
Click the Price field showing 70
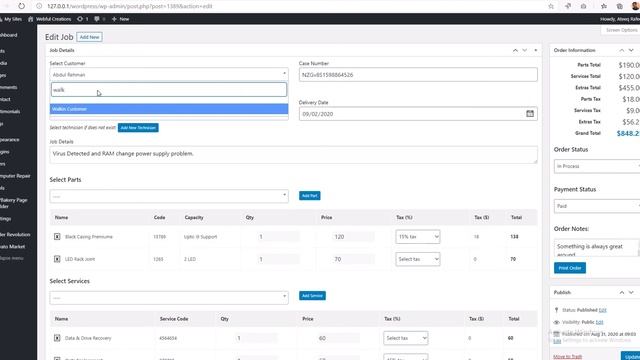(x=353, y=259)
